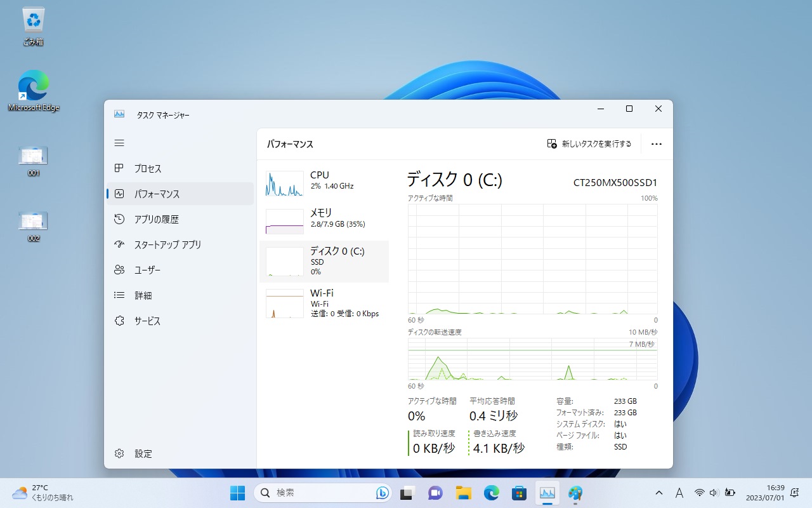The width and height of the screenshot is (812, 508).
Task: Collapse the hamburger navigation menu
Action: click(x=119, y=143)
